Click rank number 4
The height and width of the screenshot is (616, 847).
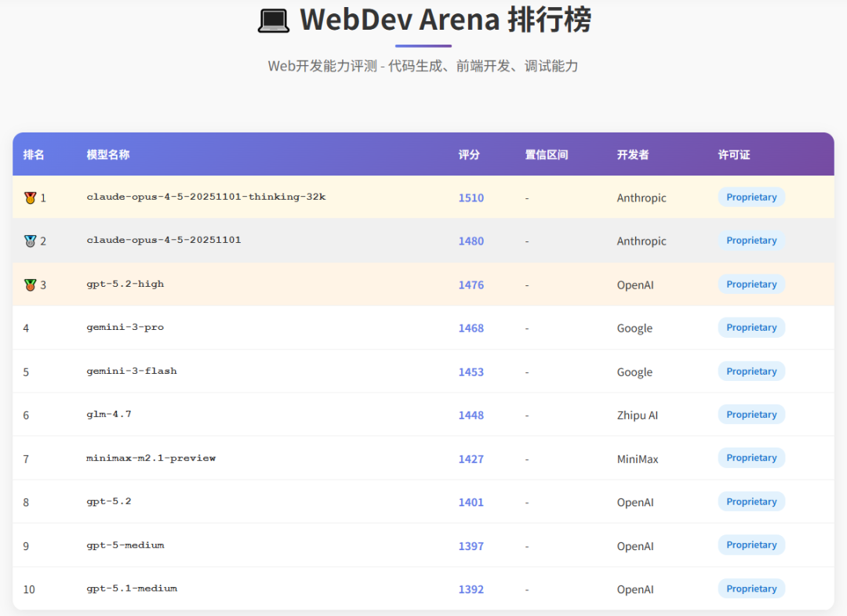point(26,328)
